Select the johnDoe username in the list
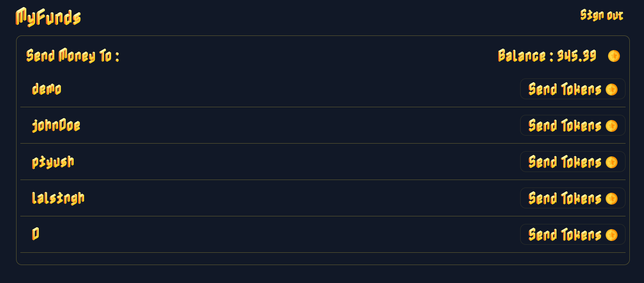This screenshot has height=283, width=644. tap(56, 126)
